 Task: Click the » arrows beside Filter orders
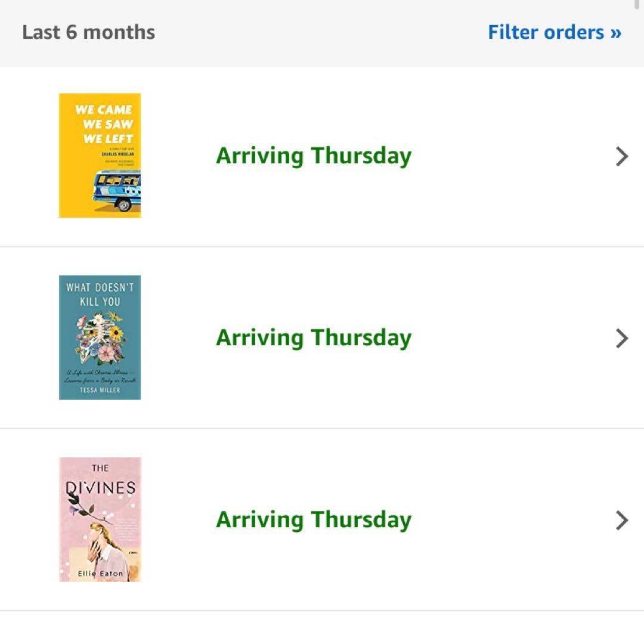click(615, 33)
